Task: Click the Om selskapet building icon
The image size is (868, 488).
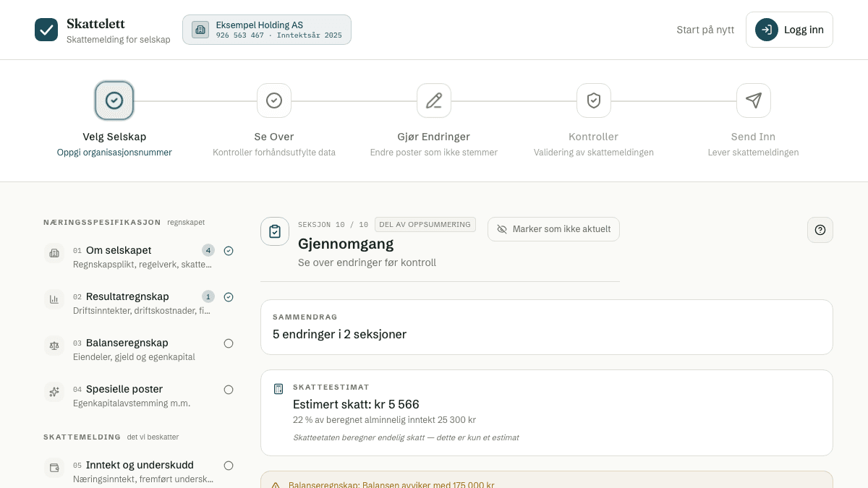Action: (x=54, y=253)
